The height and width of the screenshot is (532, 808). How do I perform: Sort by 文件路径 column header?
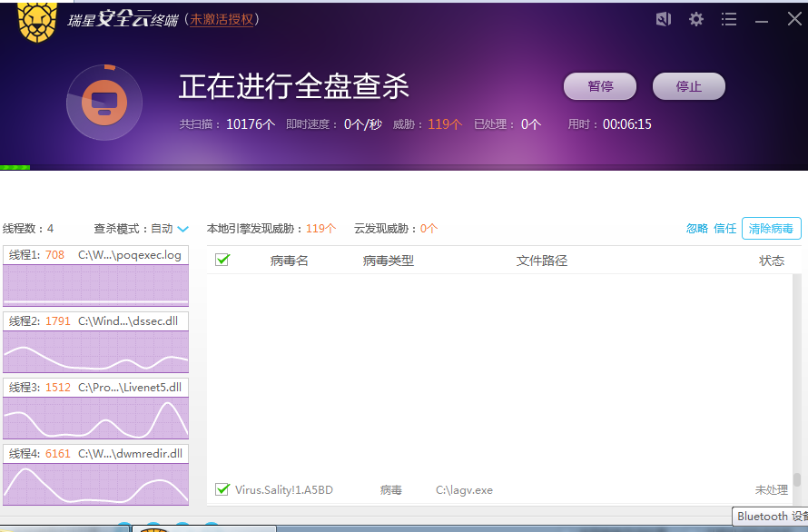[x=542, y=261]
